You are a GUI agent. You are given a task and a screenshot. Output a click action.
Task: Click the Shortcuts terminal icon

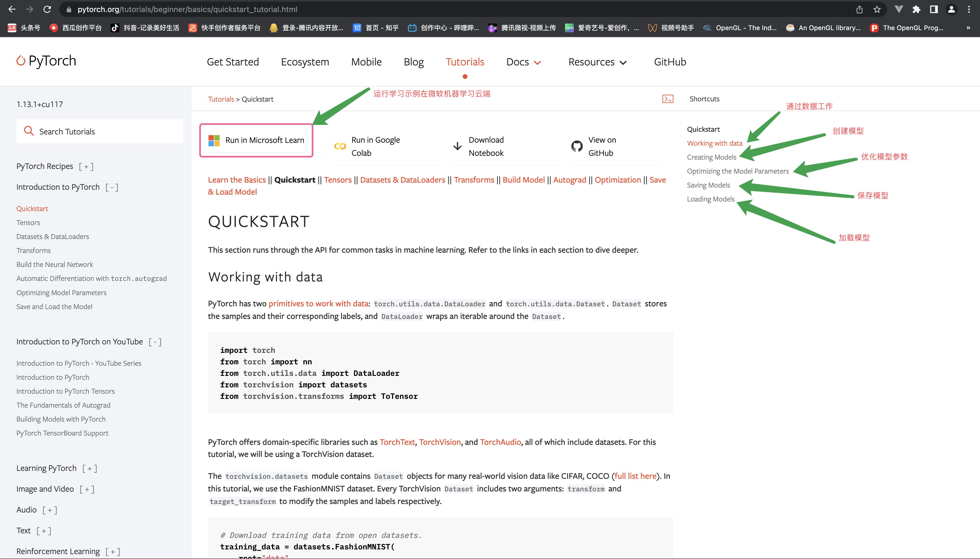(x=668, y=99)
